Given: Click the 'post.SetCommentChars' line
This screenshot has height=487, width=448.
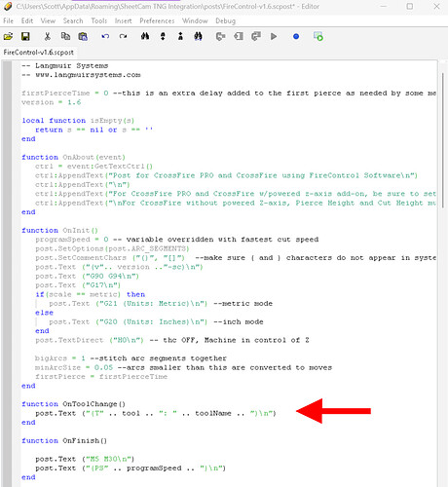Looking at the screenshot, I should tap(236, 258).
